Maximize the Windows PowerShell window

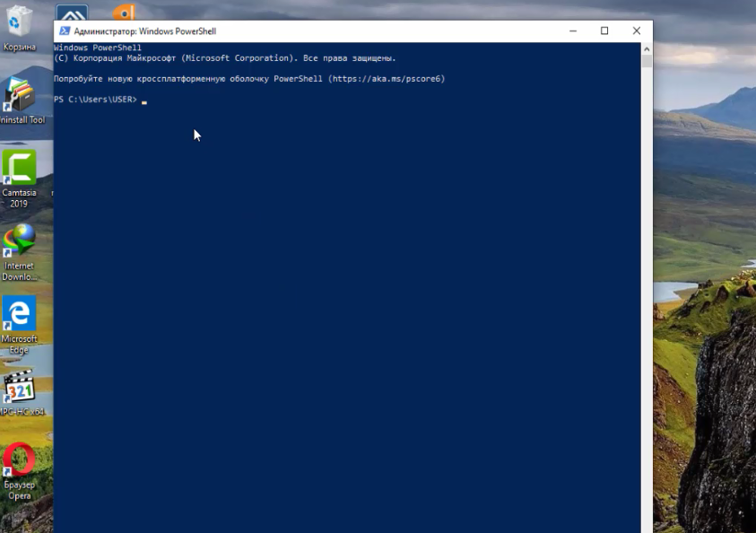[604, 31]
